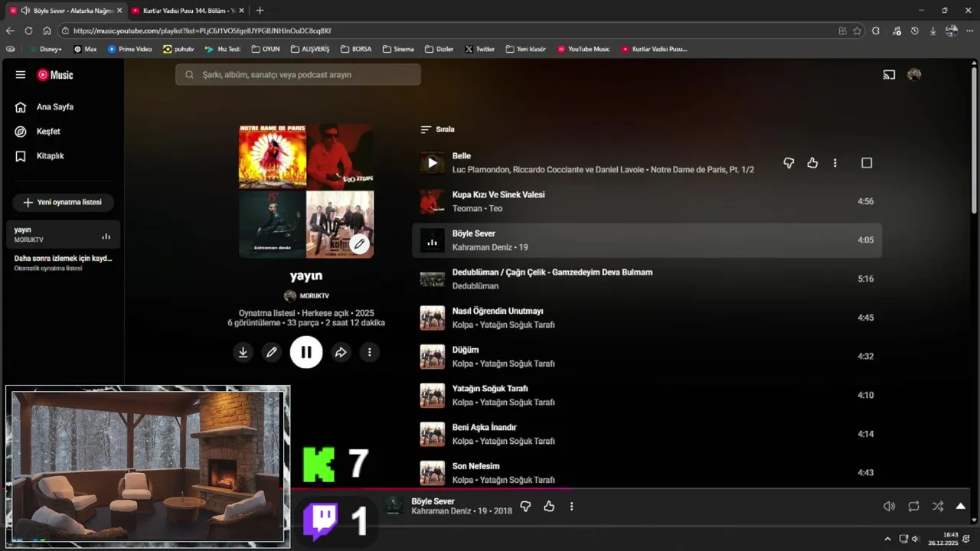
Task: Open the Sırala sort option
Action: [x=437, y=129]
